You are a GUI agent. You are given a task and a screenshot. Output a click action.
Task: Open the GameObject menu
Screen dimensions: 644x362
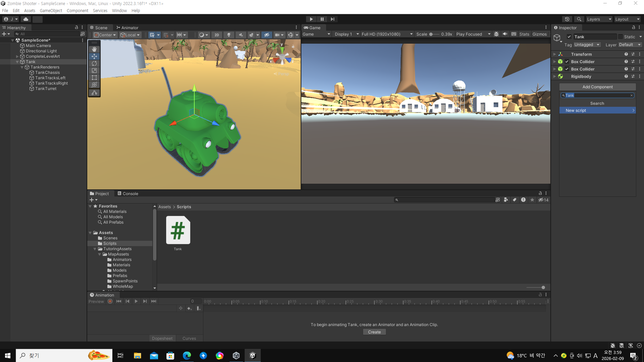[51, 10]
